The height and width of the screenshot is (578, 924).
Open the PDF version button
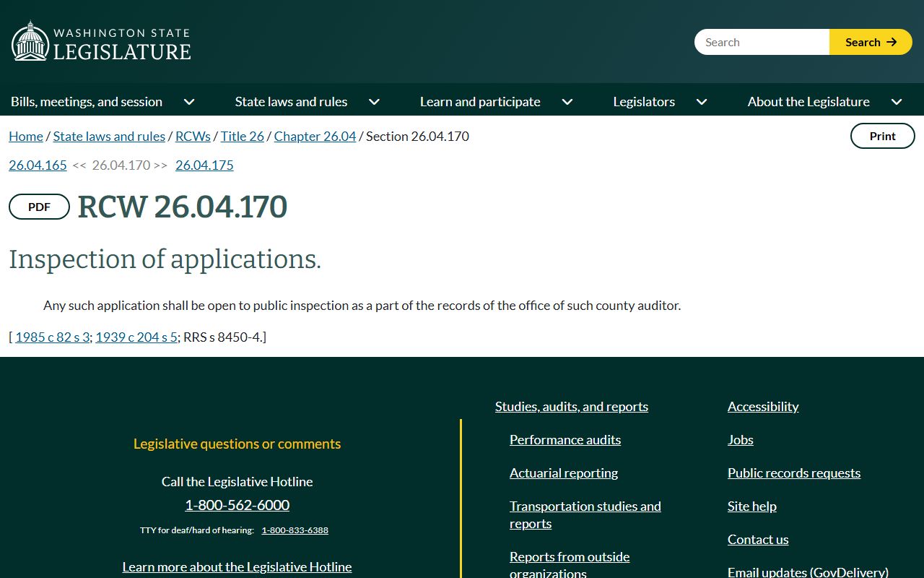pyautogui.click(x=39, y=207)
